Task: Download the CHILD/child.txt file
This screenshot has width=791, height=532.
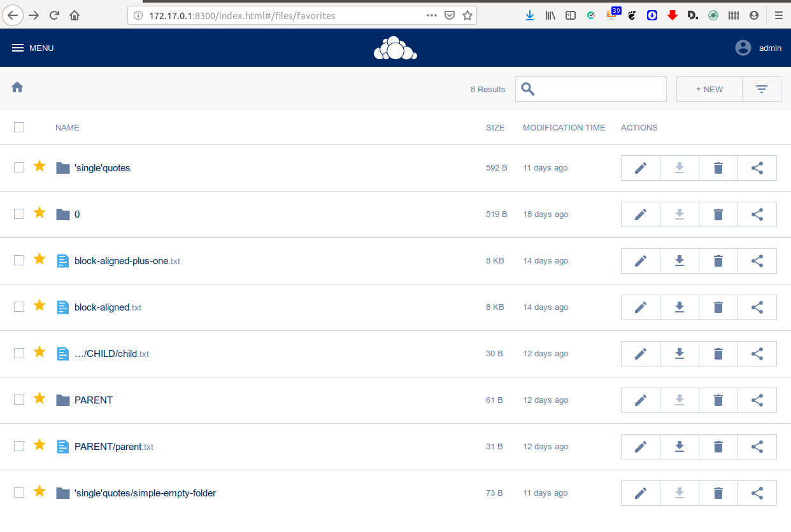Action: (680, 354)
